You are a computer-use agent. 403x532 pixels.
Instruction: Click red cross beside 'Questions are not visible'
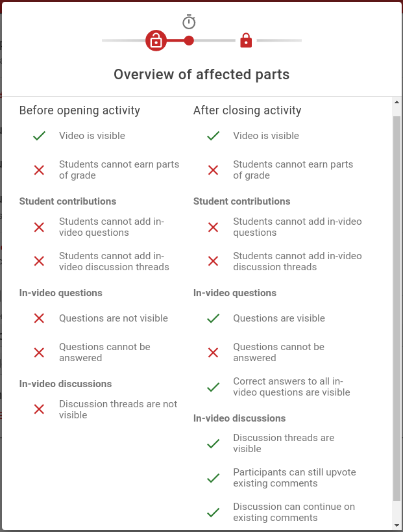(40, 318)
